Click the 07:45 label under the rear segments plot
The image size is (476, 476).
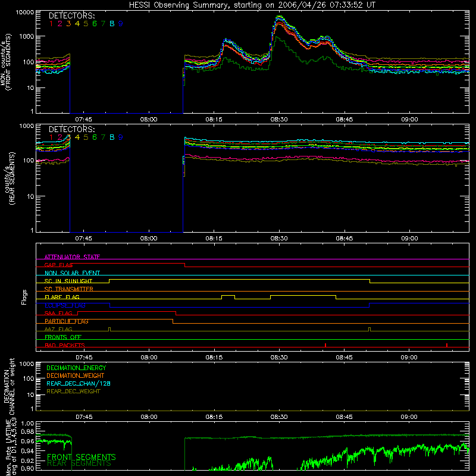tap(83, 239)
